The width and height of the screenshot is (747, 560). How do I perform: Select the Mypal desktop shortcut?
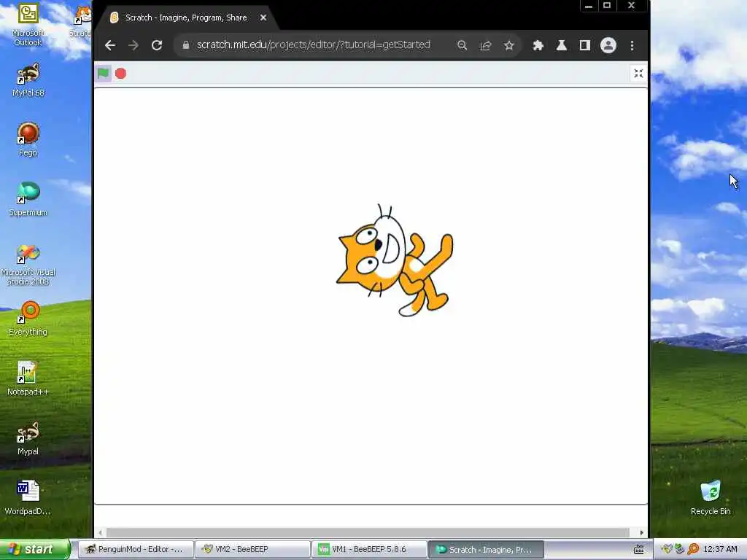[x=28, y=438]
